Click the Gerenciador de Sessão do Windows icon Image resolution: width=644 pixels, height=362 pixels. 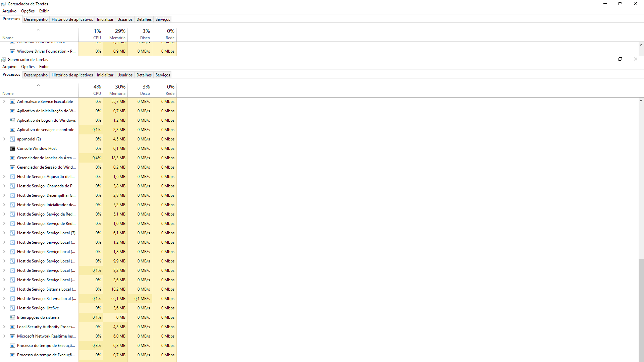pos(12,167)
